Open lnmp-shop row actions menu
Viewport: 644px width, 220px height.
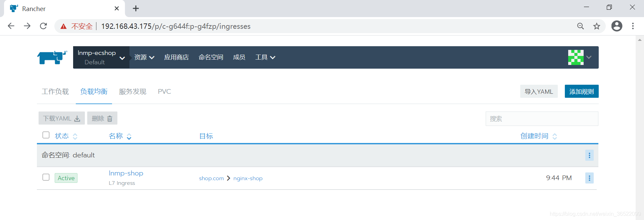click(589, 178)
